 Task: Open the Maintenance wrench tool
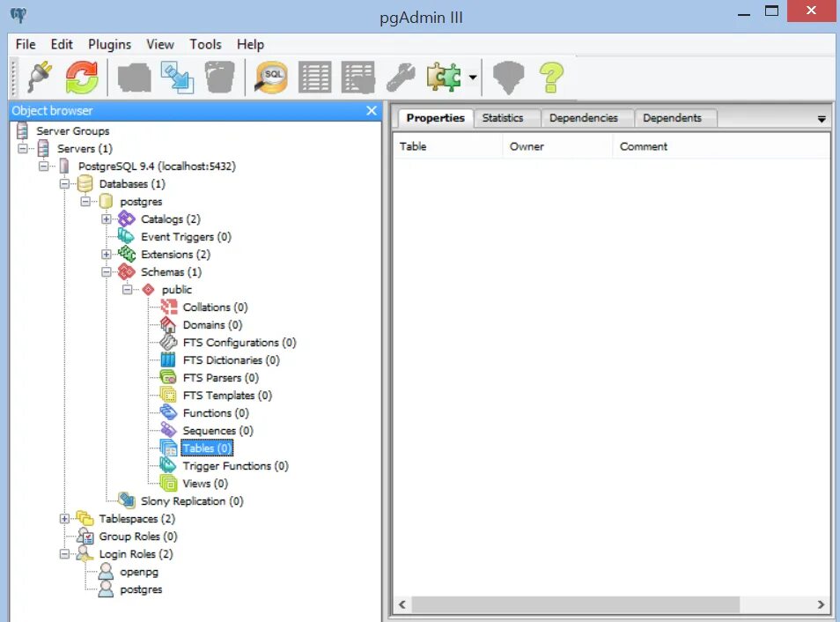coord(401,78)
